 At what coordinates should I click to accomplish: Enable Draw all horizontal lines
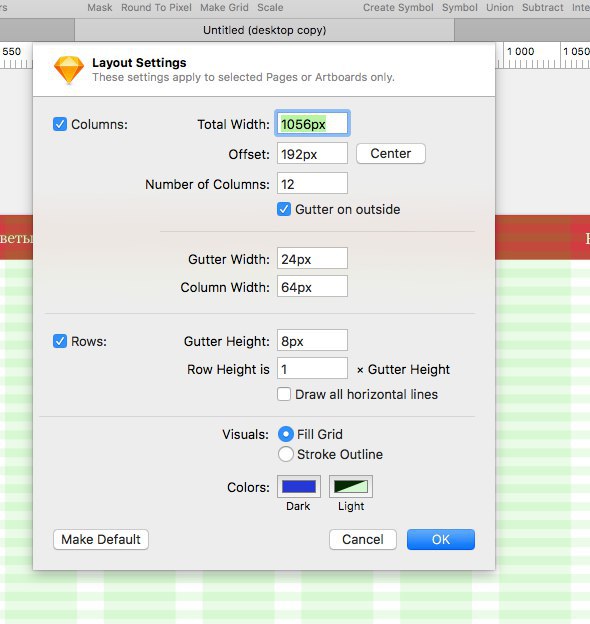coord(284,394)
